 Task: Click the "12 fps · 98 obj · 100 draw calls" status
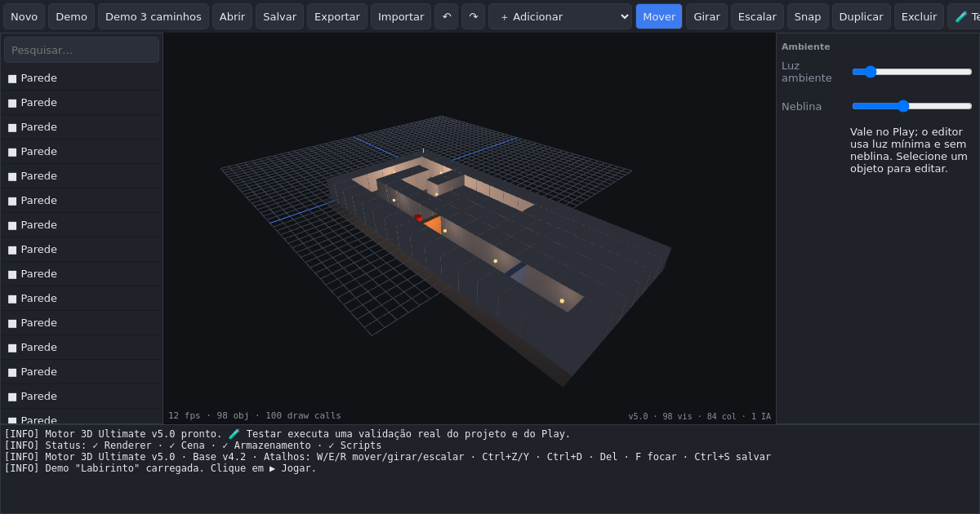click(255, 415)
